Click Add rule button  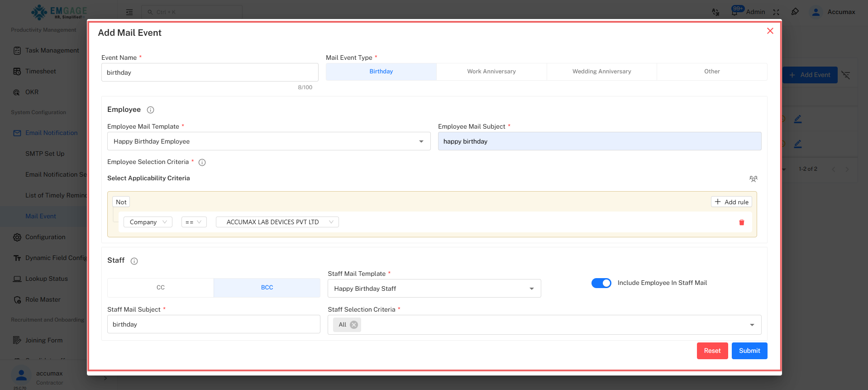731,202
